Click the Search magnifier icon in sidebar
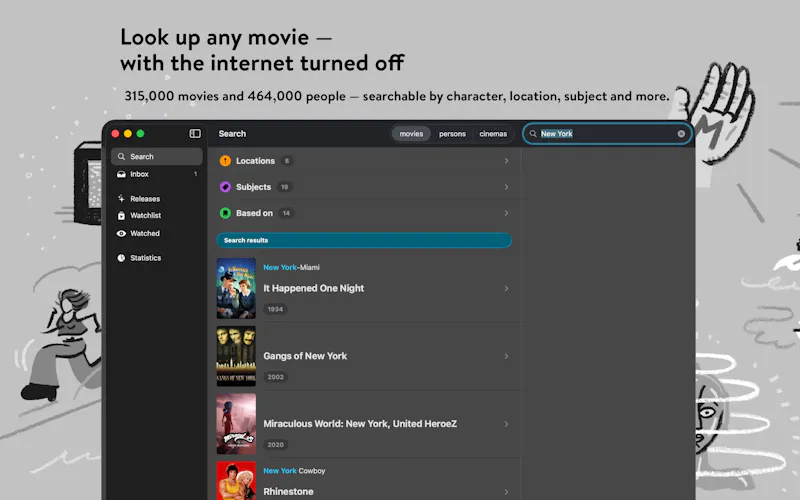800x500 pixels. (x=121, y=157)
